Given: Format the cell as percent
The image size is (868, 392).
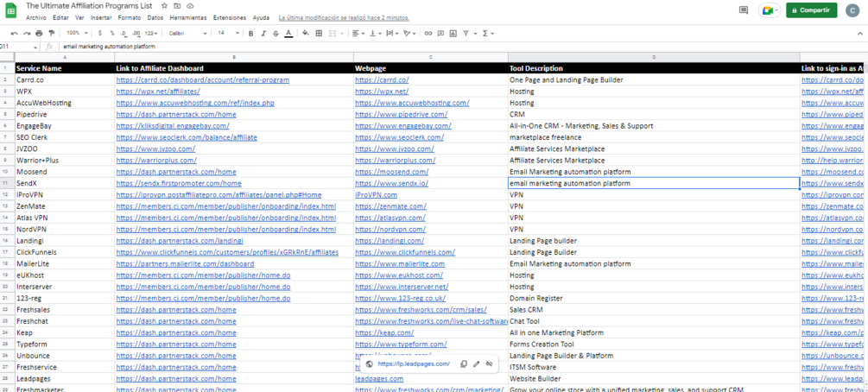Looking at the screenshot, I should point(111,33).
